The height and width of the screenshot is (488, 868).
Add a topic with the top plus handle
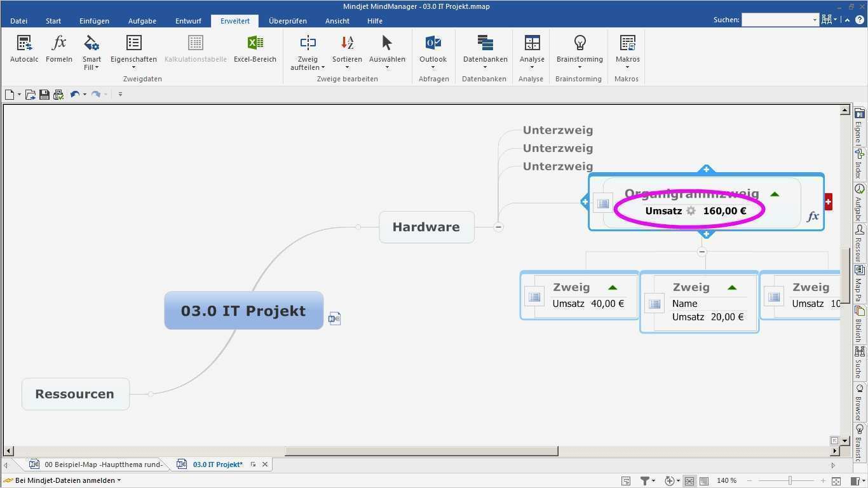(706, 170)
